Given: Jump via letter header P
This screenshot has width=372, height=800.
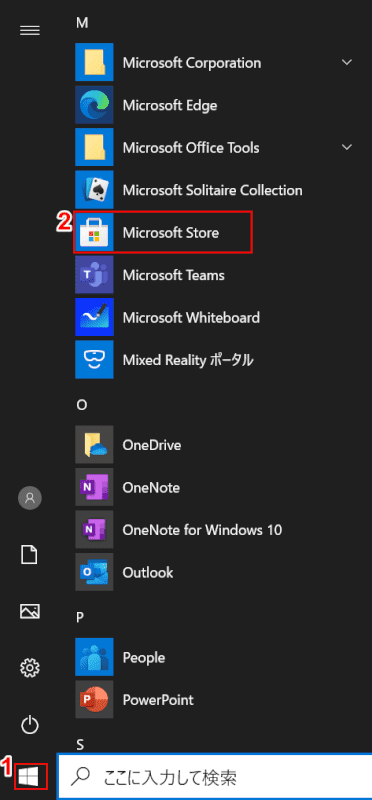Looking at the screenshot, I should 80,617.
